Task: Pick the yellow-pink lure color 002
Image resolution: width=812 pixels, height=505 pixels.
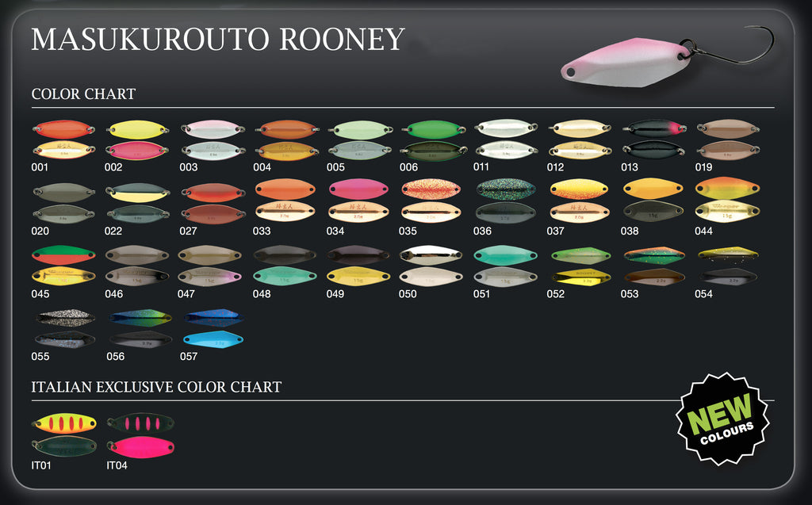Action: click(x=136, y=140)
